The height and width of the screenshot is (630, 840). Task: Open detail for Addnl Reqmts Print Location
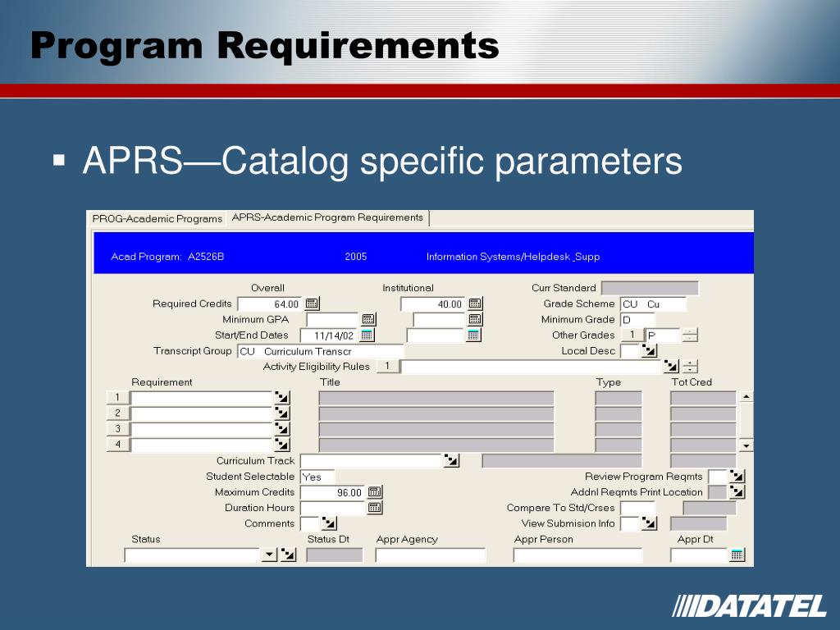coord(737,491)
